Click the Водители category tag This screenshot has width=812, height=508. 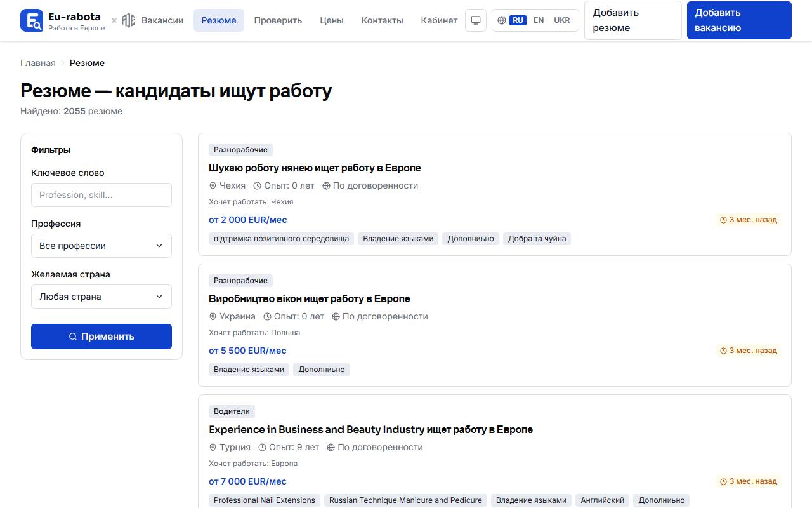tap(232, 411)
